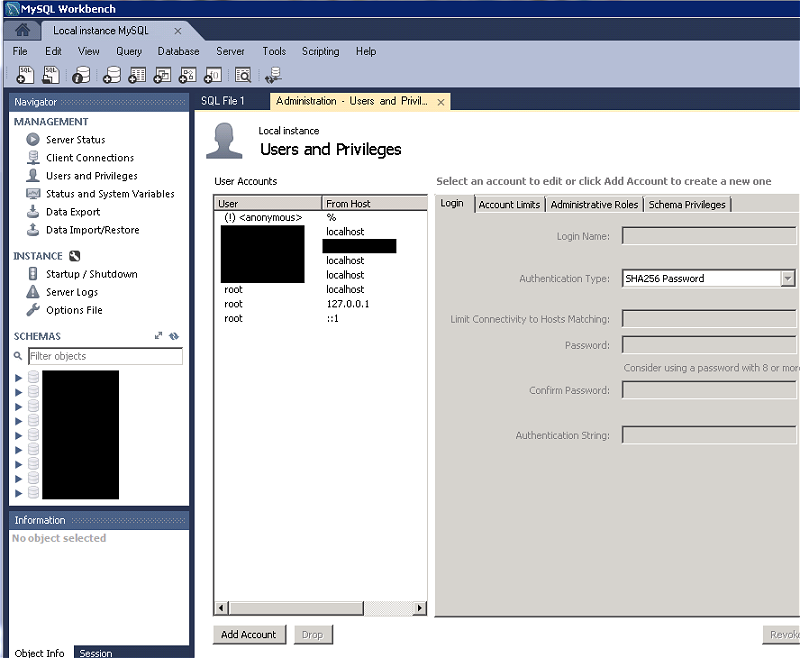The height and width of the screenshot is (658, 800).
Task: Create a new stored procedure from toolbar
Action: coord(187,75)
